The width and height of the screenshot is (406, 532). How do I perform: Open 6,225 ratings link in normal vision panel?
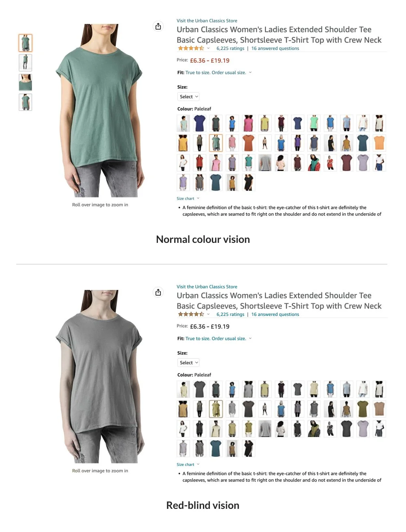coord(230,48)
